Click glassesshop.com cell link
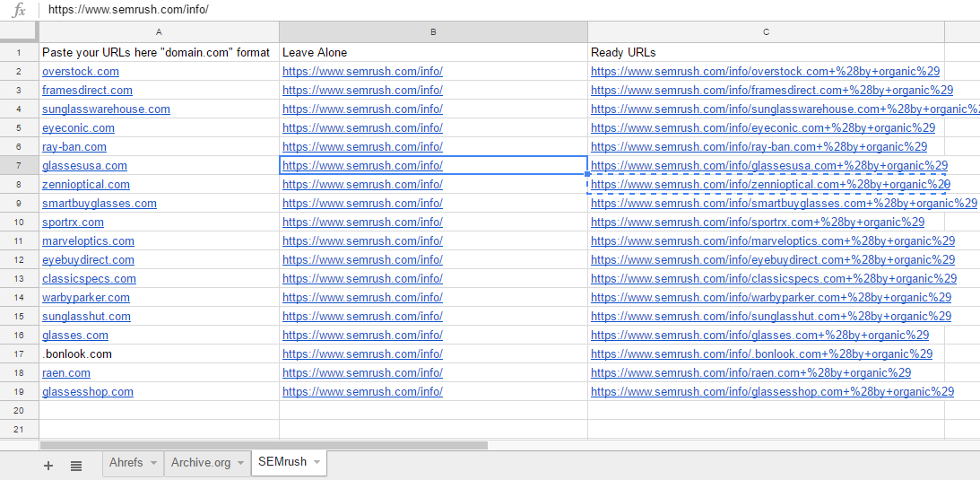 tap(88, 391)
